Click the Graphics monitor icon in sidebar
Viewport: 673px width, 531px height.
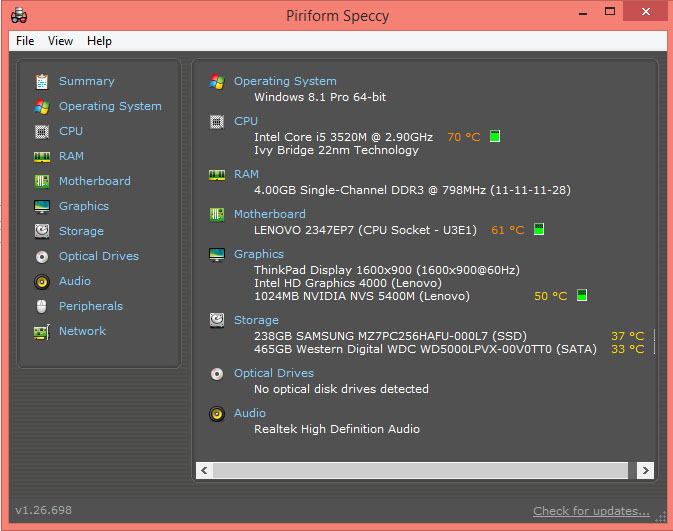pos(42,206)
